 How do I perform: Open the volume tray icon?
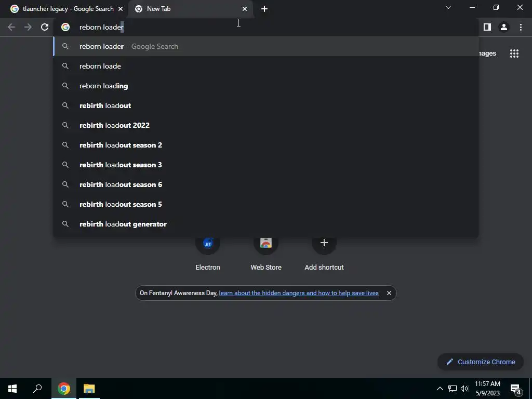(464, 389)
